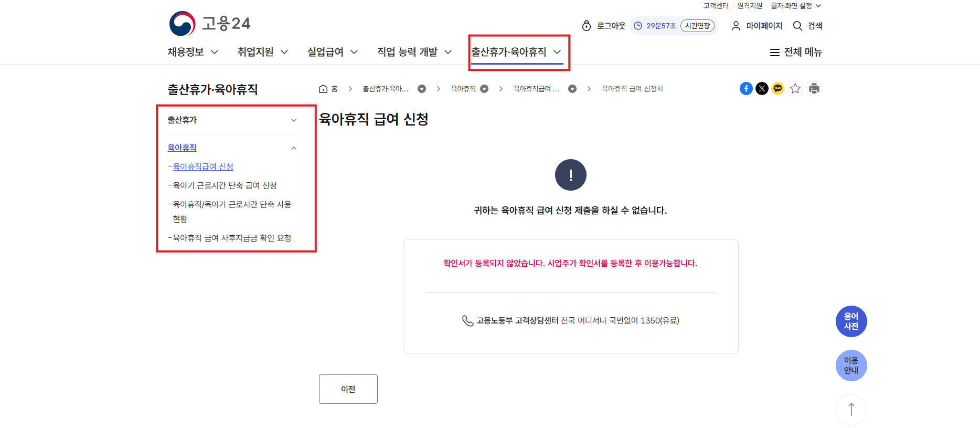Collapse the 육아휴직 sidebar section chevron
Viewport: 980px width, 428px height.
(294, 148)
